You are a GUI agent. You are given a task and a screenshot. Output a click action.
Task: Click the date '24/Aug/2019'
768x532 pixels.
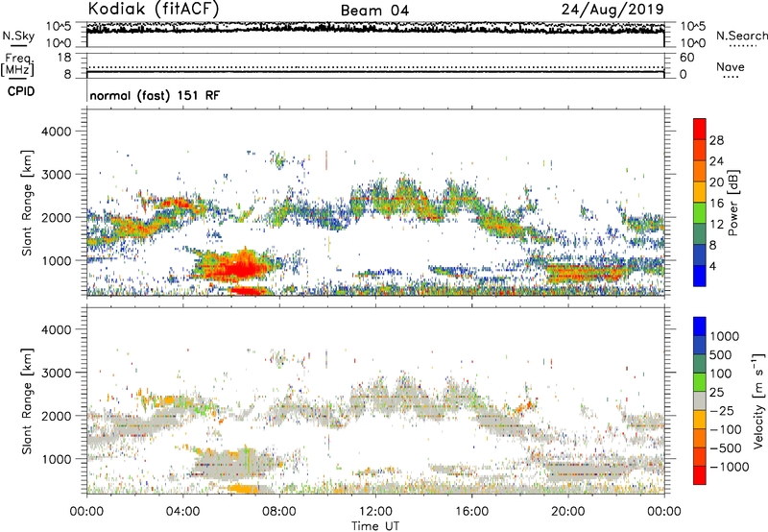[x=612, y=10]
